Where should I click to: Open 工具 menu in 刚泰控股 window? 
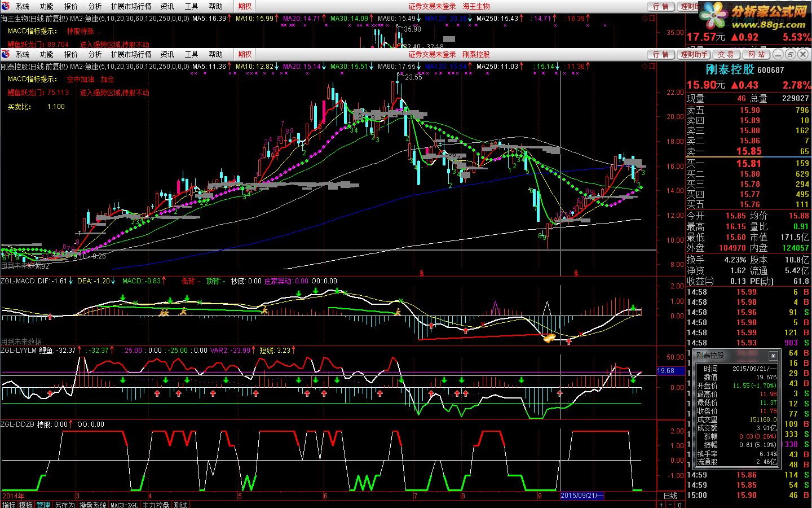pos(192,54)
